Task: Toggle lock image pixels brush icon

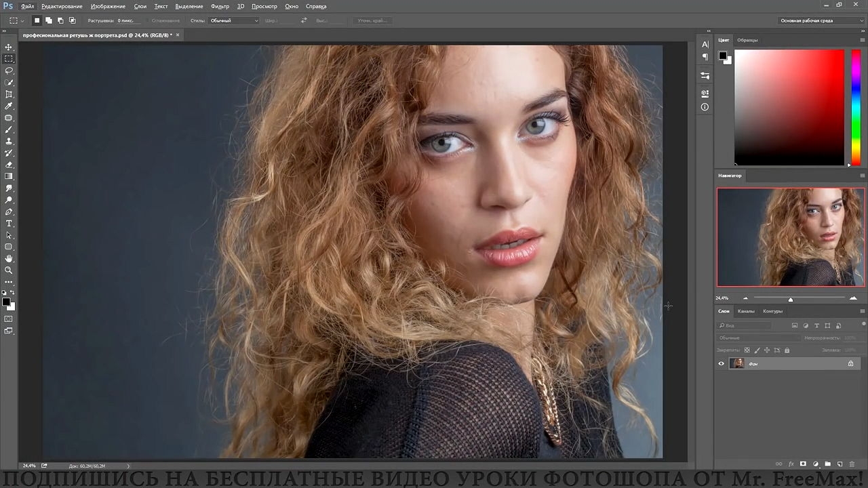Action: point(757,350)
